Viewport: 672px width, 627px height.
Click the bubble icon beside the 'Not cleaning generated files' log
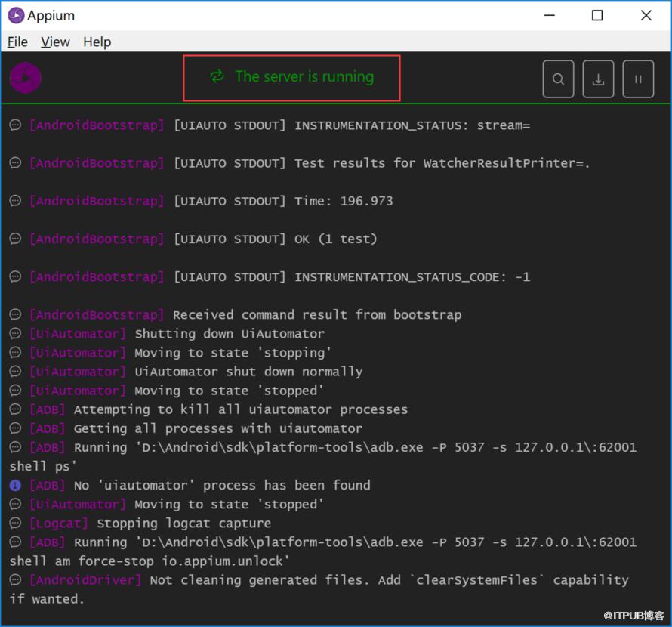(x=15, y=580)
